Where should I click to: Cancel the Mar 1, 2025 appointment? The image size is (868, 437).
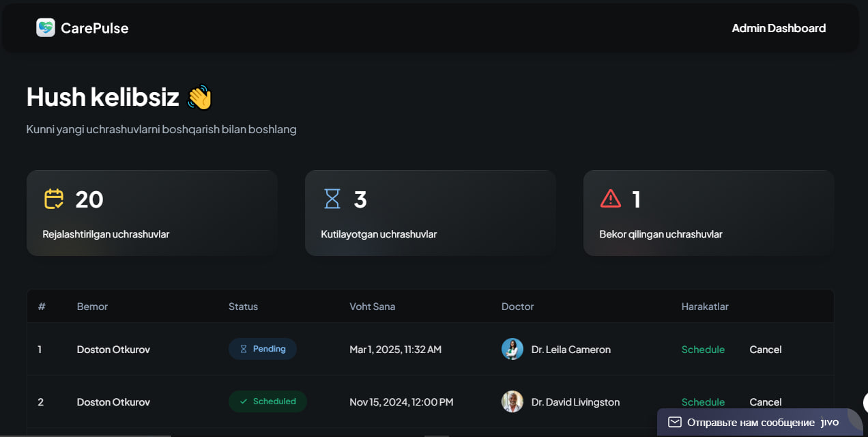pyautogui.click(x=766, y=349)
